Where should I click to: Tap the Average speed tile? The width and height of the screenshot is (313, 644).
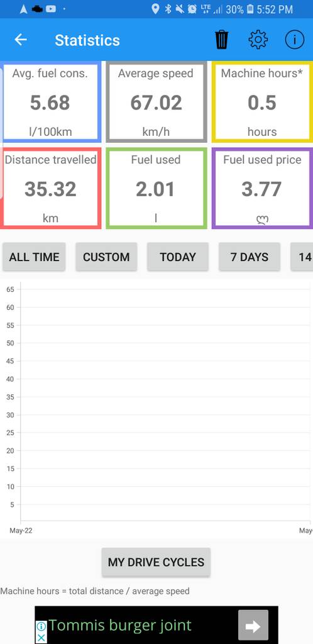point(156,102)
